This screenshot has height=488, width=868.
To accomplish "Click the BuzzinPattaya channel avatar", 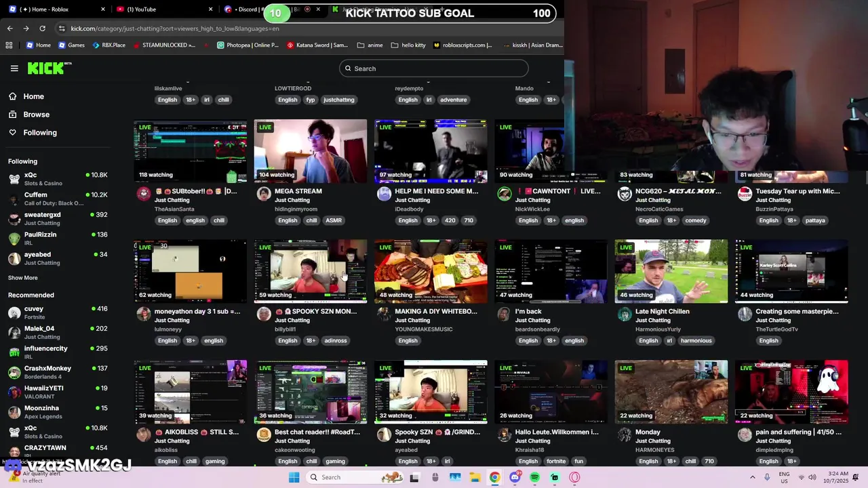I will tap(745, 194).
